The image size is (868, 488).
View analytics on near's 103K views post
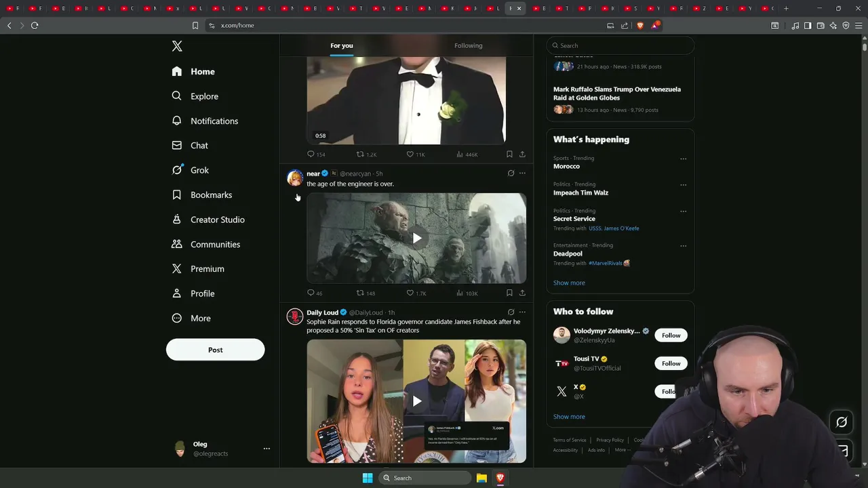(x=467, y=293)
